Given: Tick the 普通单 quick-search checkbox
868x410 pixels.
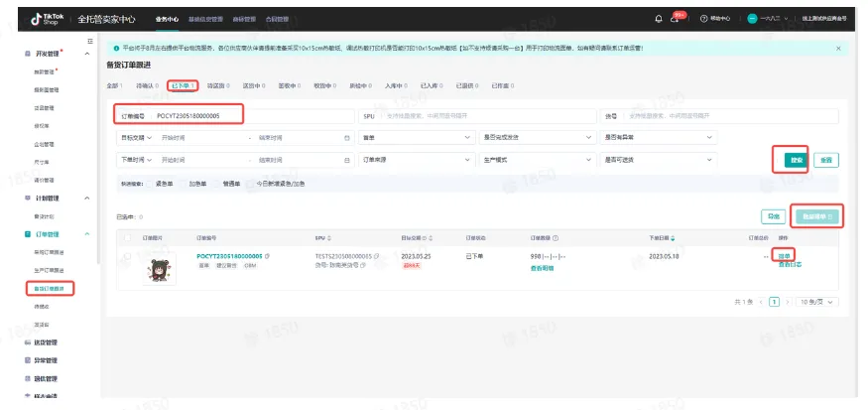Looking at the screenshot, I should point(216,184).
